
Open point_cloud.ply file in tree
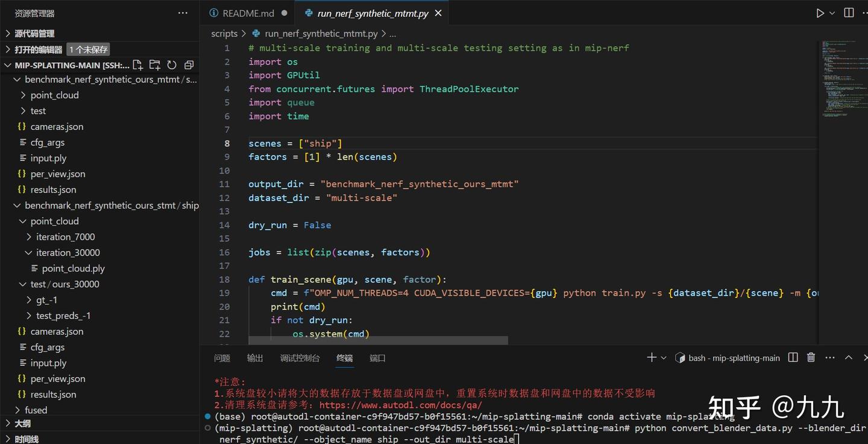[x=73, y=269]
